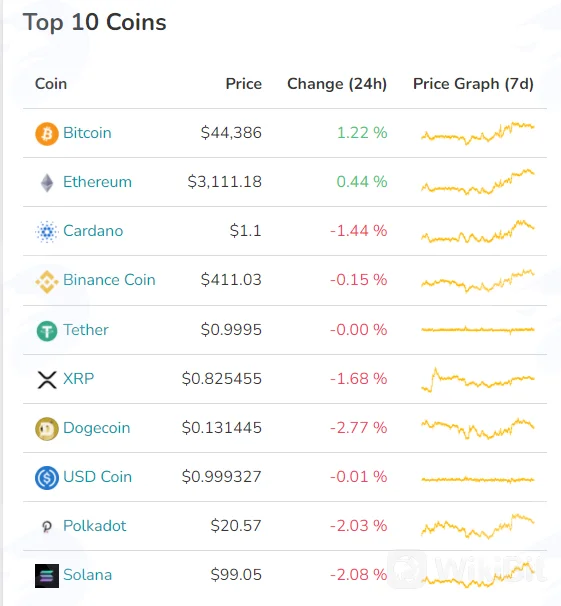Click the Binance Coin gold icon
This screenshot has width=561, height=606.
47,281
